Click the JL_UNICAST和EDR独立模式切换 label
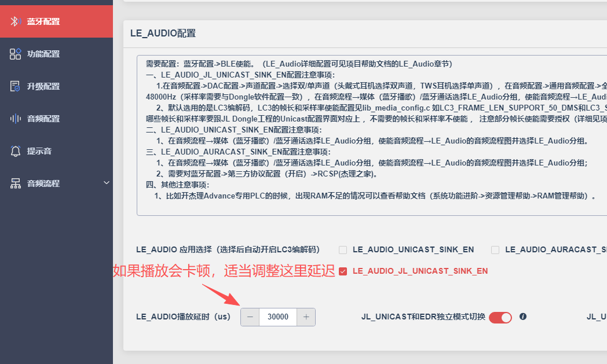Viewport: 607px width, 364px height. coord(423,317)
